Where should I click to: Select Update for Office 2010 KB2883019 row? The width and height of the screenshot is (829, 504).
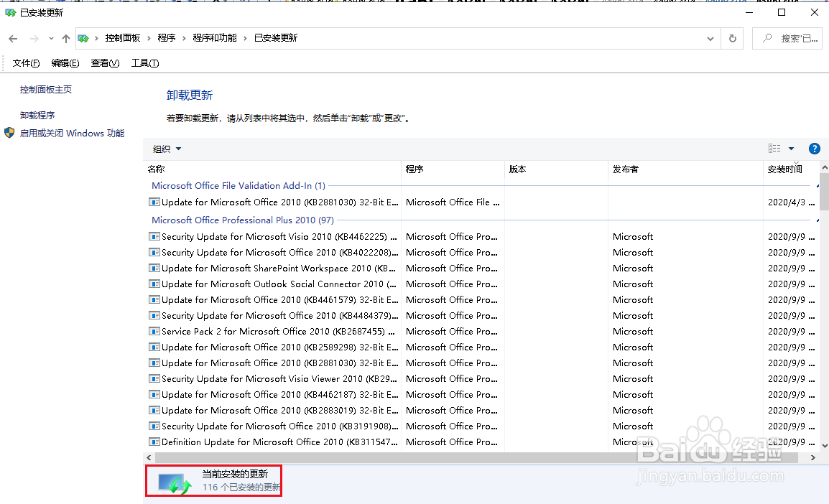[481, 411]
